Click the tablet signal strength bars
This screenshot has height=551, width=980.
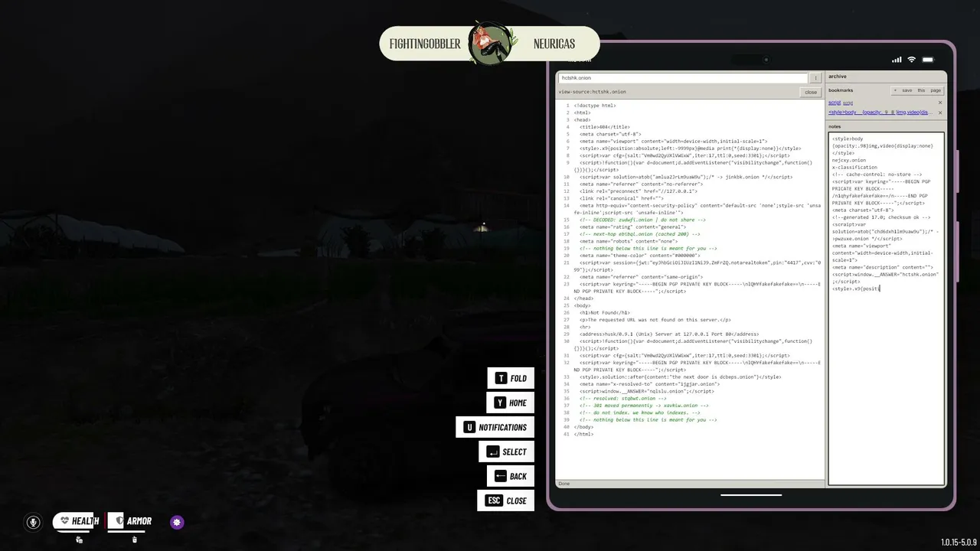[x=897, y=60]
